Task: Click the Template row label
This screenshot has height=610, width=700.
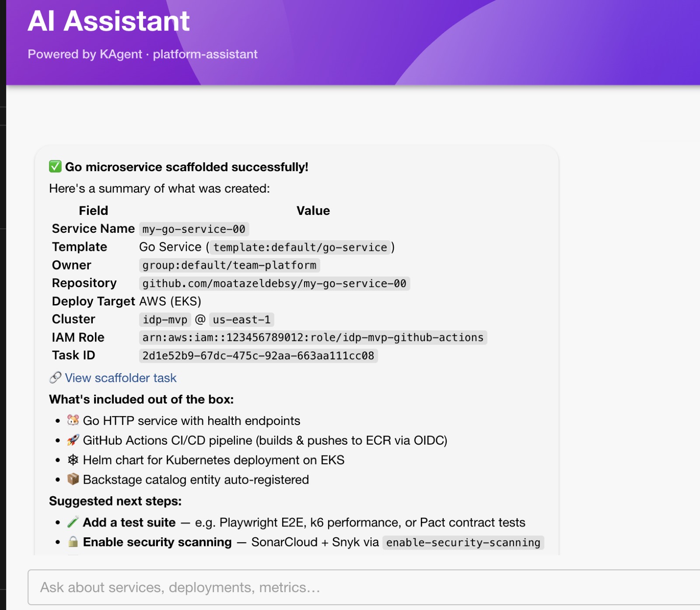Action: (80, 247)
